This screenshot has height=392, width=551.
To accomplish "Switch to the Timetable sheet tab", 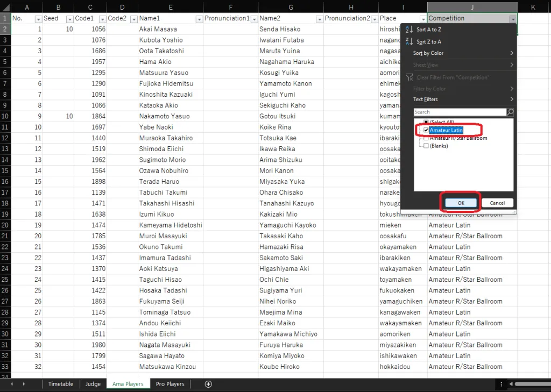I will (60, 384).
